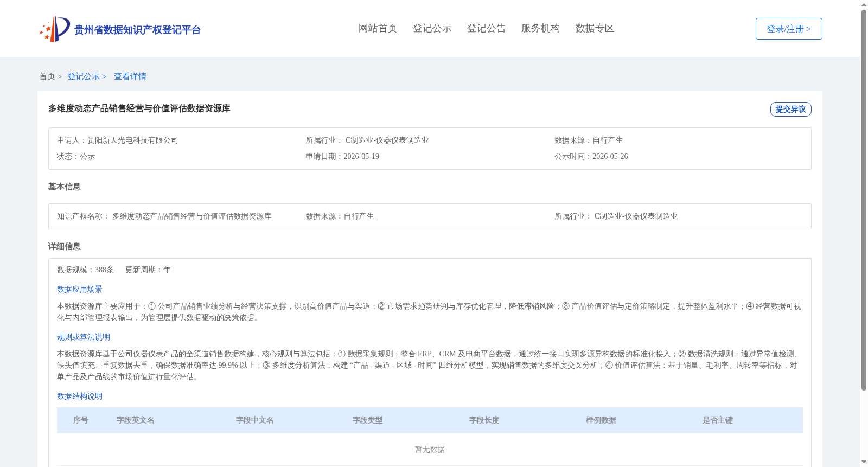Click the 是否主键 column header
The image size is (868, 467).
click(718, 420)
